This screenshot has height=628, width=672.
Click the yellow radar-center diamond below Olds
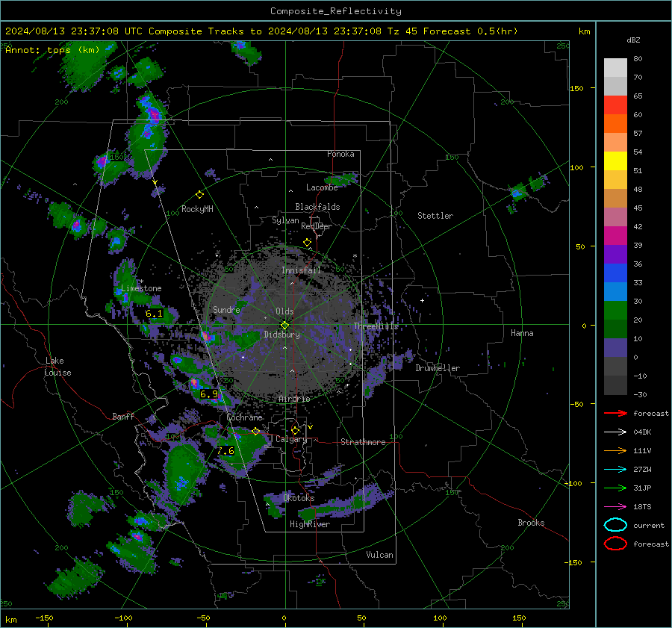(284, 326)
